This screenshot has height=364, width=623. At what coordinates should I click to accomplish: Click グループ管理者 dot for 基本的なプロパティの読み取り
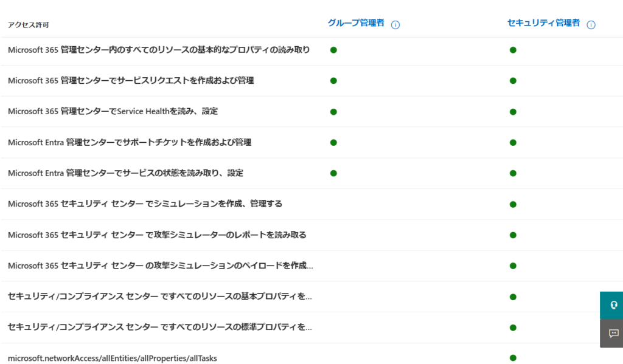coord(333,50)
